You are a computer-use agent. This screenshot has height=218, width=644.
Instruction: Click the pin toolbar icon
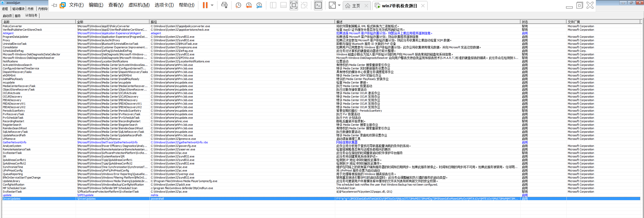click(54, 5)
